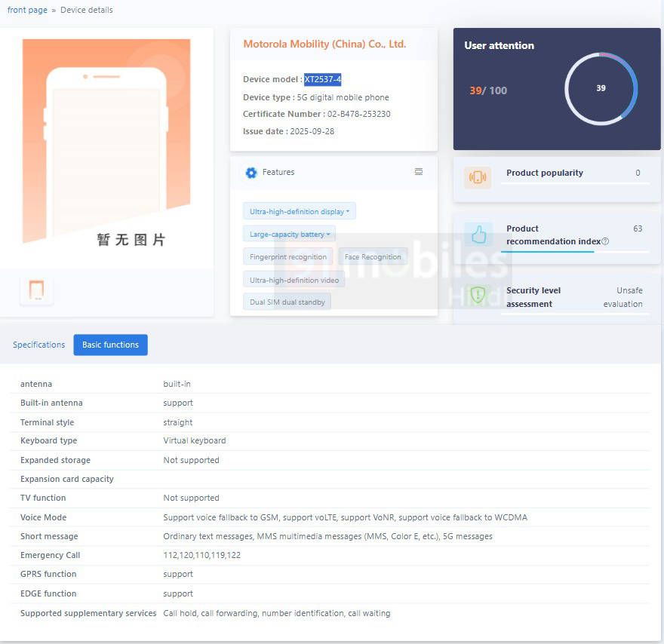Click the collapse icon in Features header
This screenshot has height=644, width=664.
coord(419,172)
